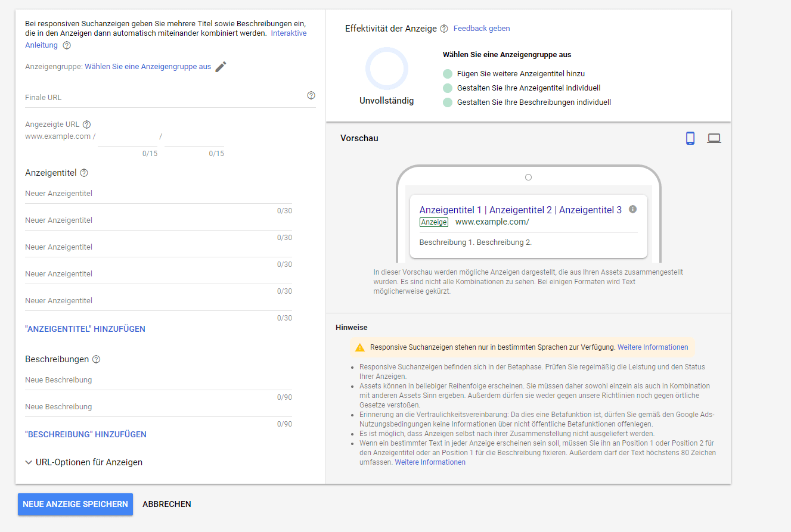Open help icon beside Beschreibungen heading
791x532 pixels.
[x=97, y=359]
